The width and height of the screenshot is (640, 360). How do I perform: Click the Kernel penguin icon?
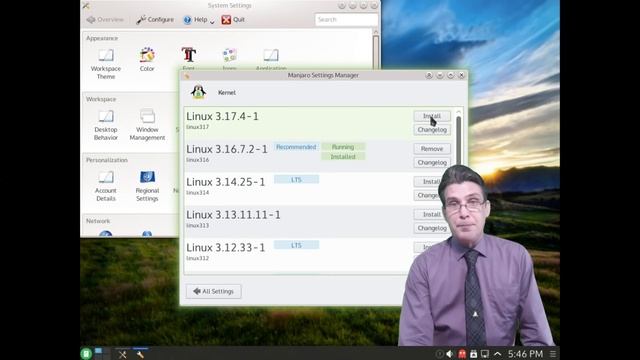click(198, 92)
